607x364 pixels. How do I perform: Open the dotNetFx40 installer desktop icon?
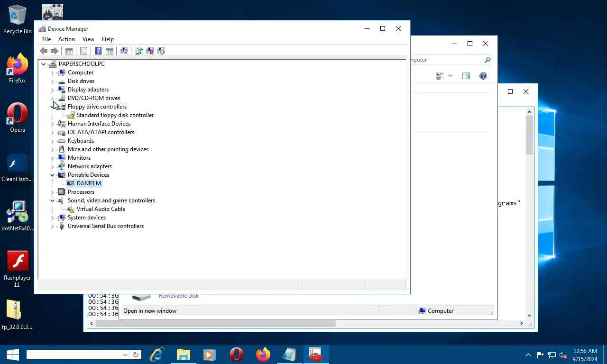click(18, 217)
